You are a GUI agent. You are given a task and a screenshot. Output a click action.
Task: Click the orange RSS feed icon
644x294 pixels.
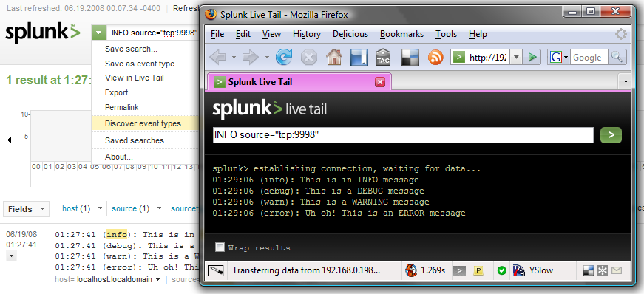[x=435, y=57]
